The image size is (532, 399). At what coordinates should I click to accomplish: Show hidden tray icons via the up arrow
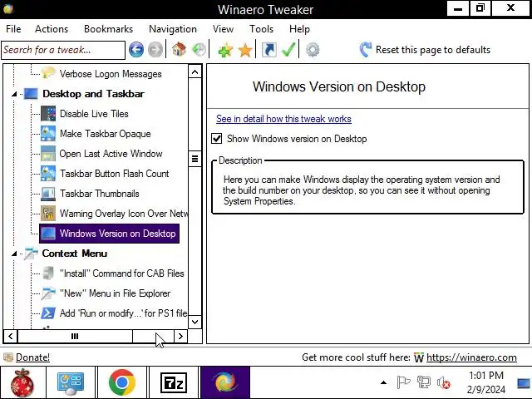[383, 382]
